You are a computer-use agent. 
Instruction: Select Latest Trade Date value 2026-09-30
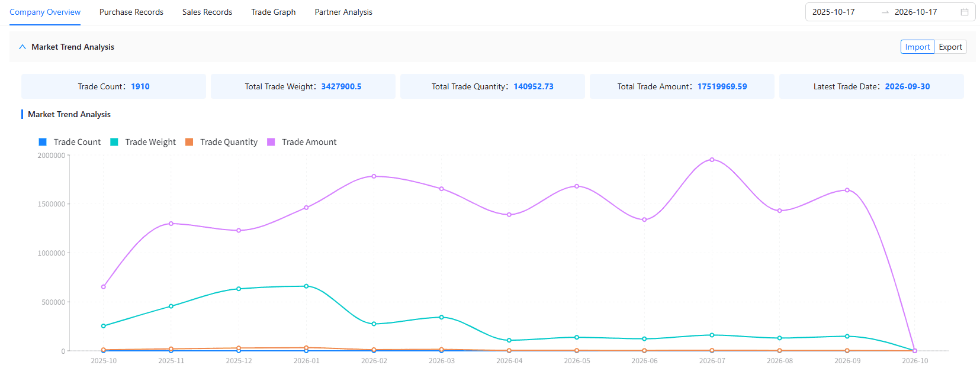907,86
